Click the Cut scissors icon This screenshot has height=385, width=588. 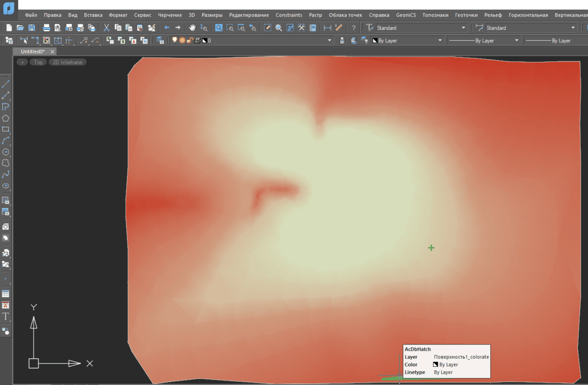pyautogui.click(x=107, y=28)
